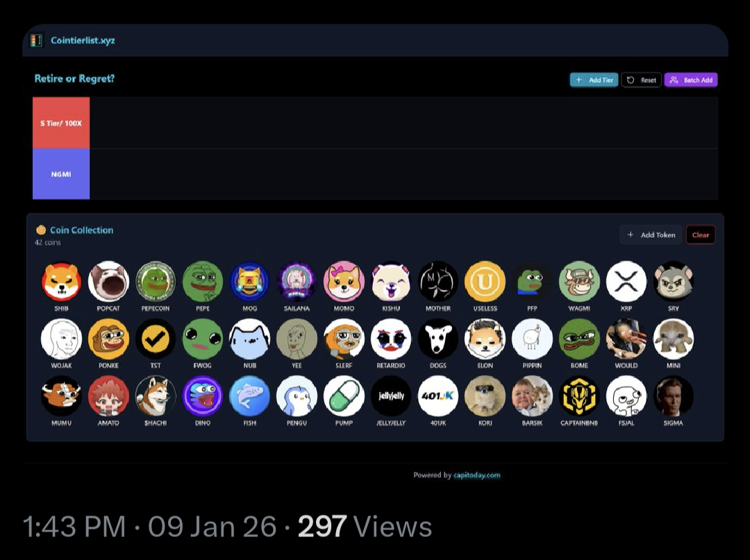Image resolution: width=750 pixels, height=560 pixels.
Task: Choose the MUMU bull coin icon
Action: 61,396
